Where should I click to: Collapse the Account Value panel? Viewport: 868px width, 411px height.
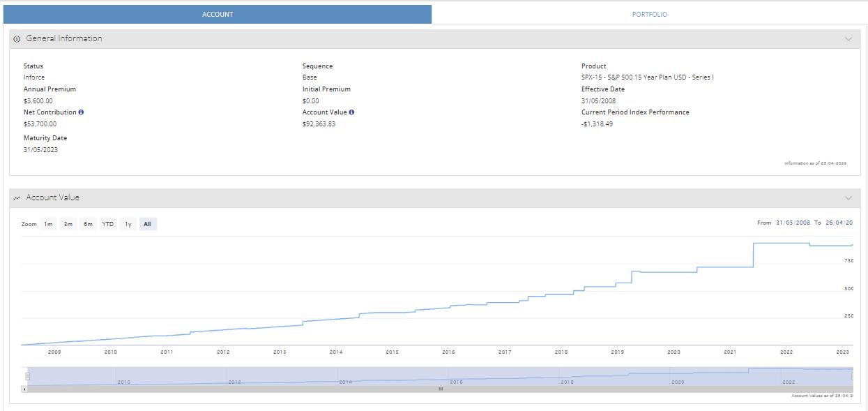[x=848, y=198]
